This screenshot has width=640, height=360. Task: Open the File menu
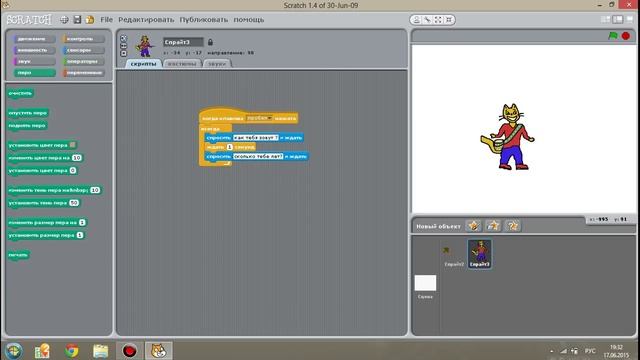coord(107,20)
